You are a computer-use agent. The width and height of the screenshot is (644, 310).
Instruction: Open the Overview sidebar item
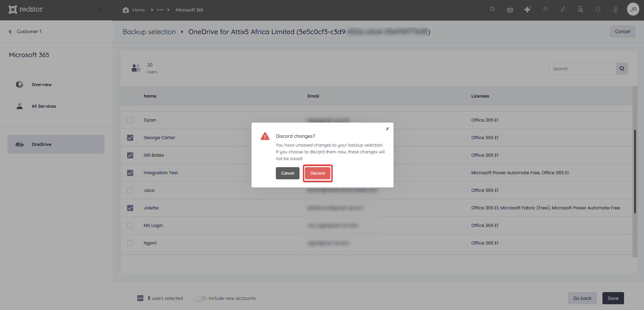(42, 85)
